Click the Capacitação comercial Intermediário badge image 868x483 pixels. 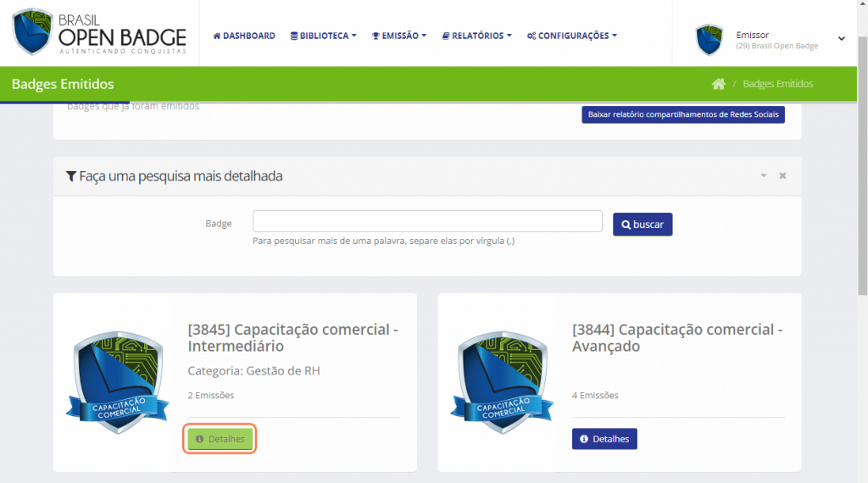117,382
